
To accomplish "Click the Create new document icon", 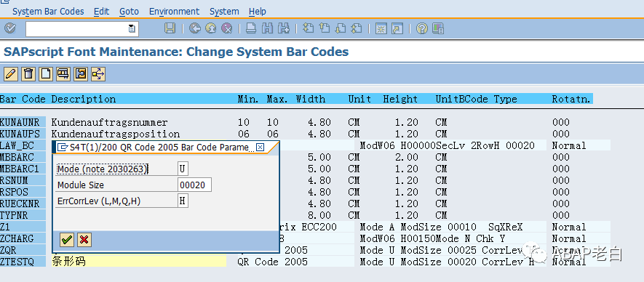I will [x=46, y=74].
